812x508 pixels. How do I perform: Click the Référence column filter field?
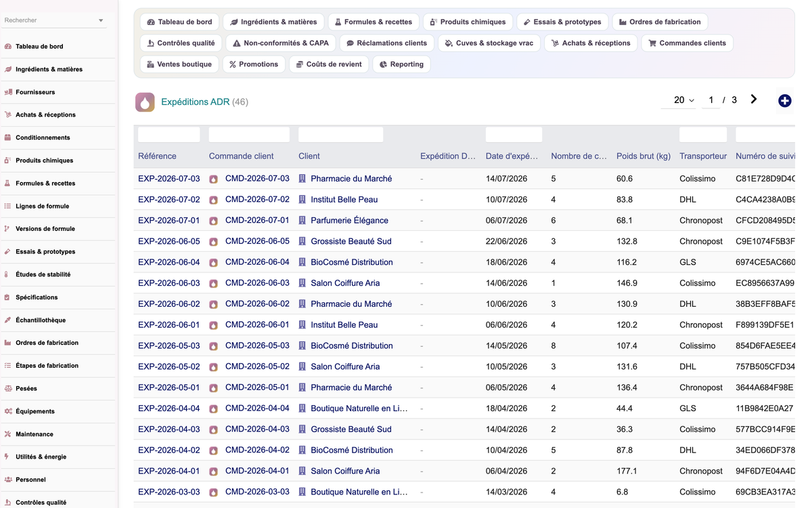click(169, 135)
